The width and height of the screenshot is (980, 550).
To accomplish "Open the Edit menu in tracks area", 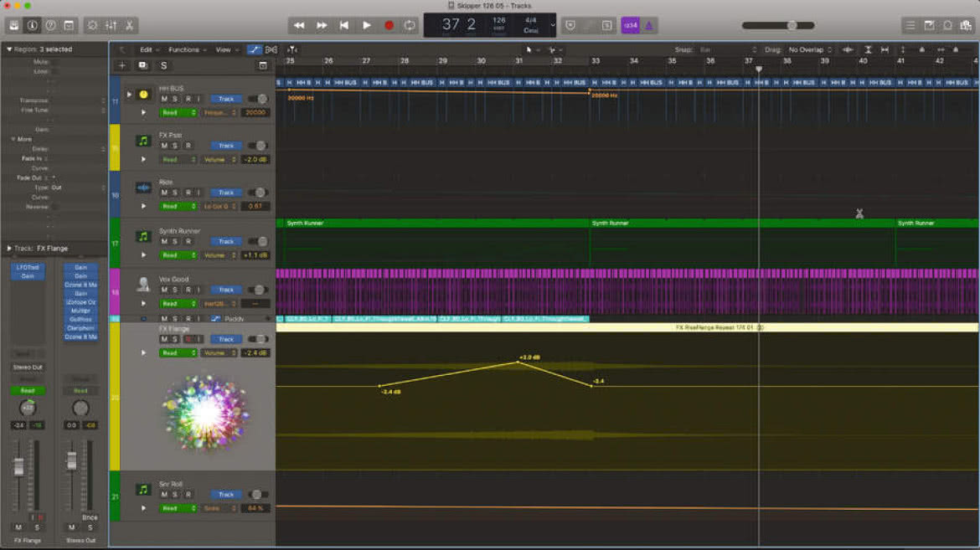I will click(149, 50).
